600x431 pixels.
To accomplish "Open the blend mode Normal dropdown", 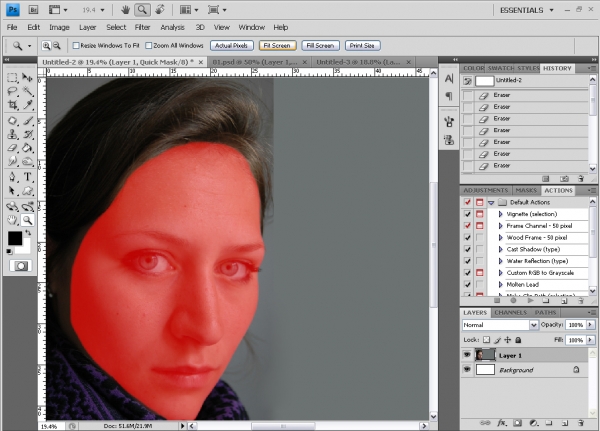I will click(533, 325).
